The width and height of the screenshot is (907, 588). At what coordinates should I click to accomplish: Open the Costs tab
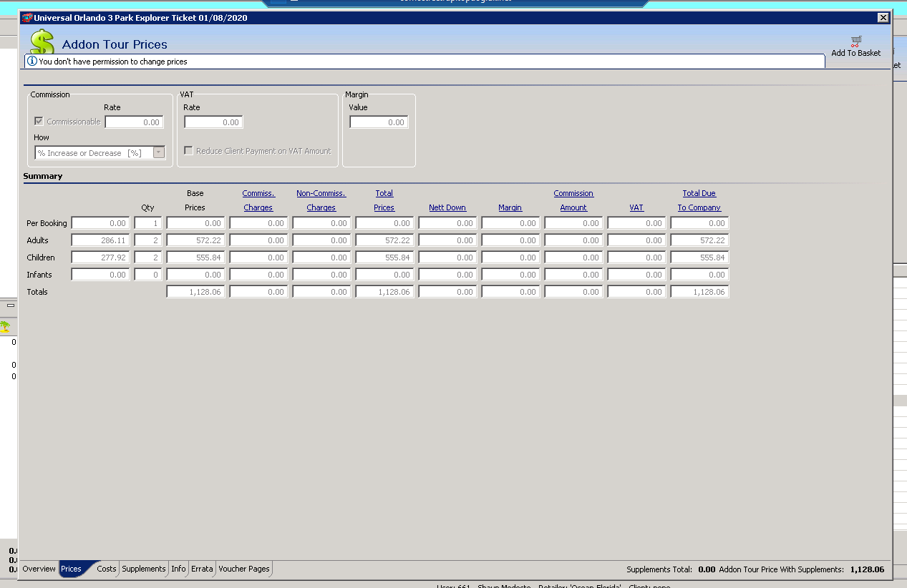[x=107, y=569]
